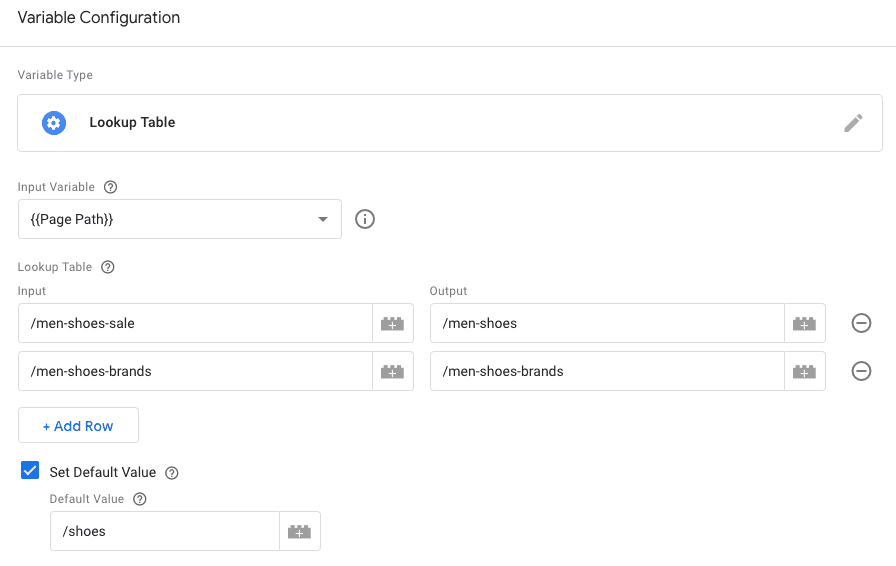Viewport: 896px width, 566px height.
Task: Insert variable into /men-shoes-brands output field
Action: [x=805, y=371]
